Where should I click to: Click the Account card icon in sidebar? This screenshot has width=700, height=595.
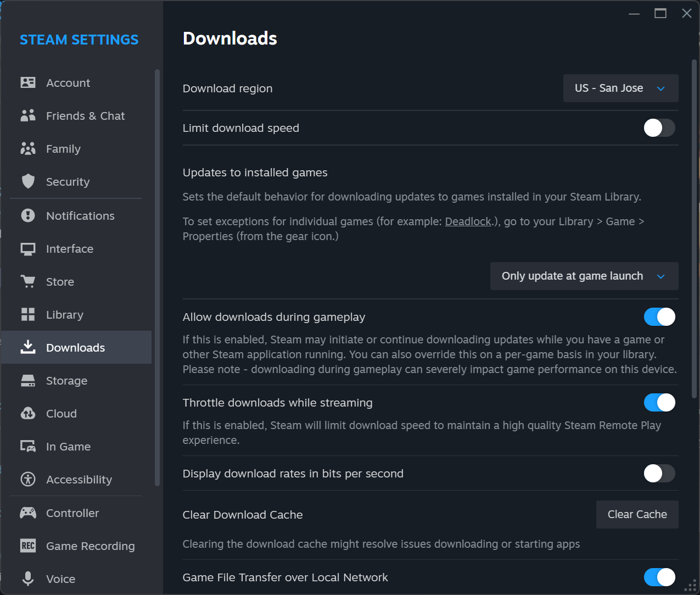(x=28, y=83)
